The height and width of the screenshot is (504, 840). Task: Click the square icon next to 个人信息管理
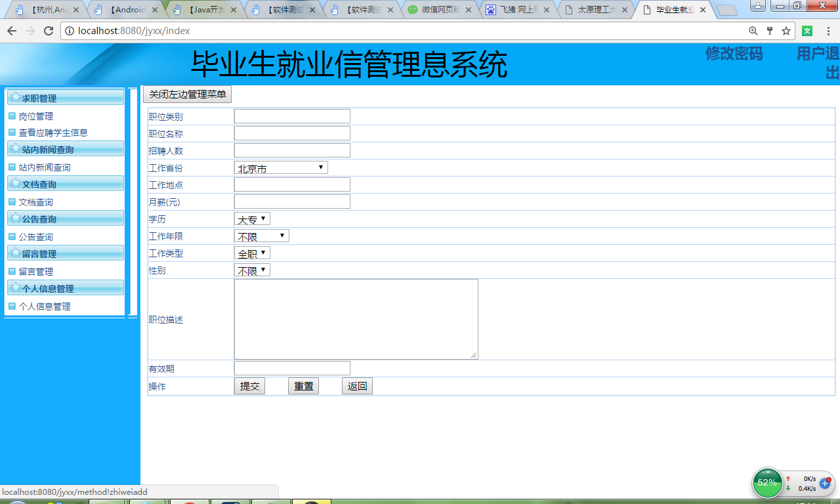click(x=10, y=305)
